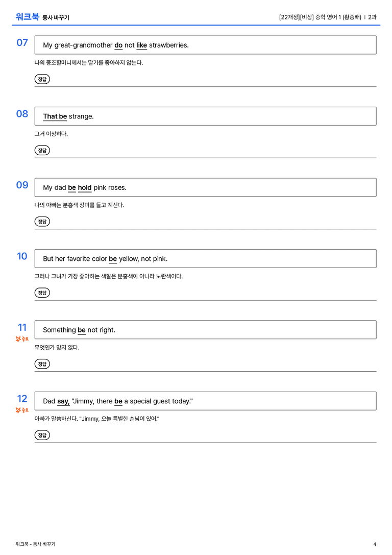
Task: Click the sentence box 'Something be not right.'
Action: click(x=205, y=329)
